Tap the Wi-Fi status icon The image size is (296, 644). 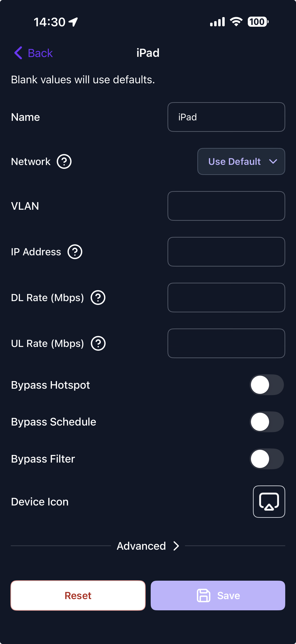(x=236, y=22)
